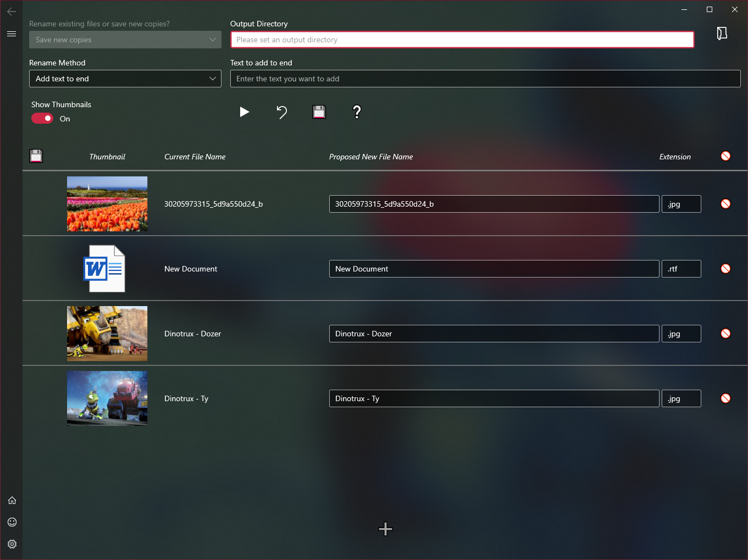This screenshot has width=748, height=560.
Task: Open feedback with the smiley icon
Action: point(12,522)
